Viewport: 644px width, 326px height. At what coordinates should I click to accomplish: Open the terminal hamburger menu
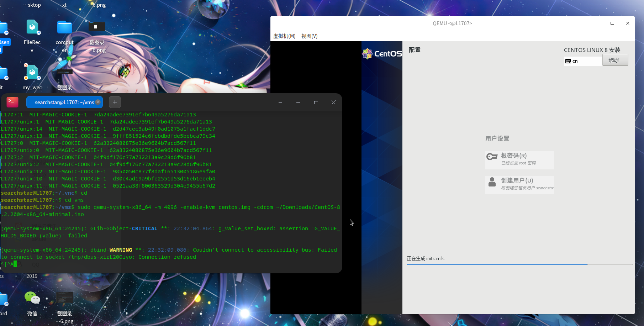pos(280,102)
